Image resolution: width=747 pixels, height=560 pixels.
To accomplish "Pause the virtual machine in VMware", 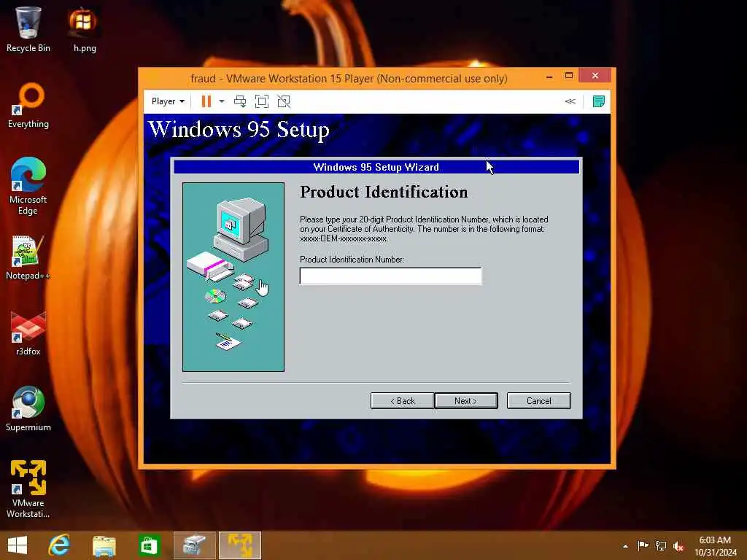I will pyautogui.click(x=206, y=101).
